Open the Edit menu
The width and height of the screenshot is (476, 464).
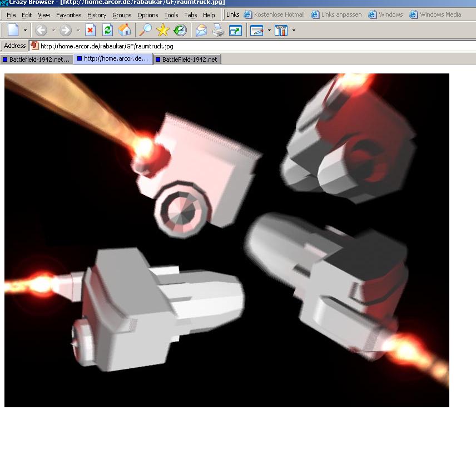point(27,15)
